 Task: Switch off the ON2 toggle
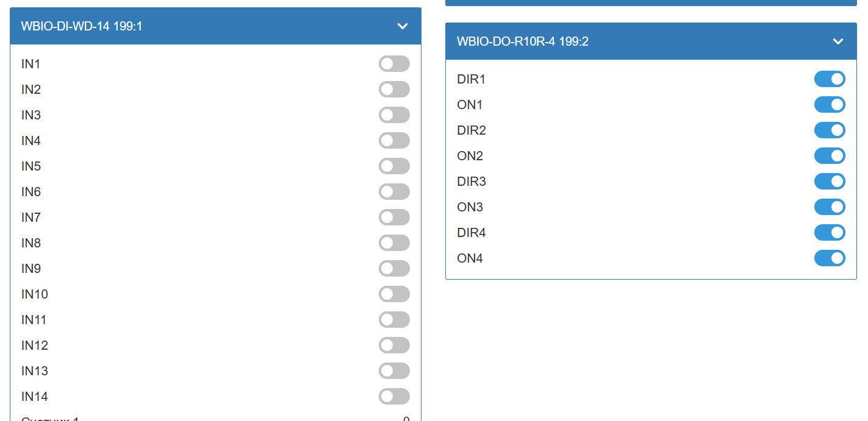[x=830, y=156]
